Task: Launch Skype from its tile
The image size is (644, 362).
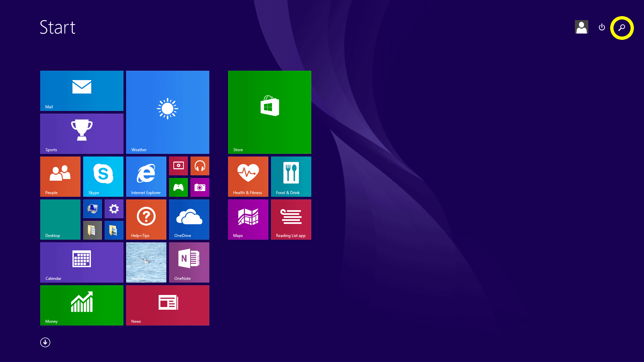Action: tap(103, 177)
